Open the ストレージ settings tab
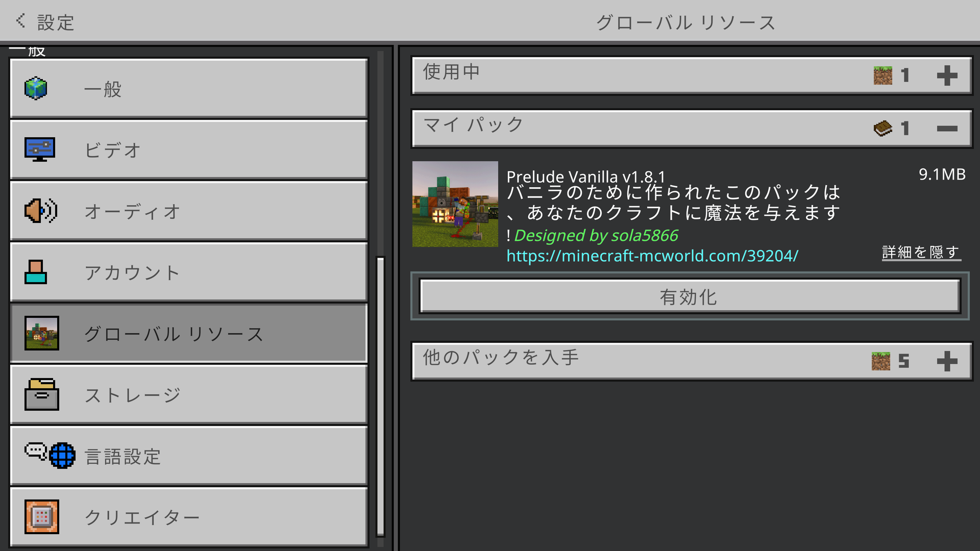This screenshot has height=551, width=980. (189, 394)
